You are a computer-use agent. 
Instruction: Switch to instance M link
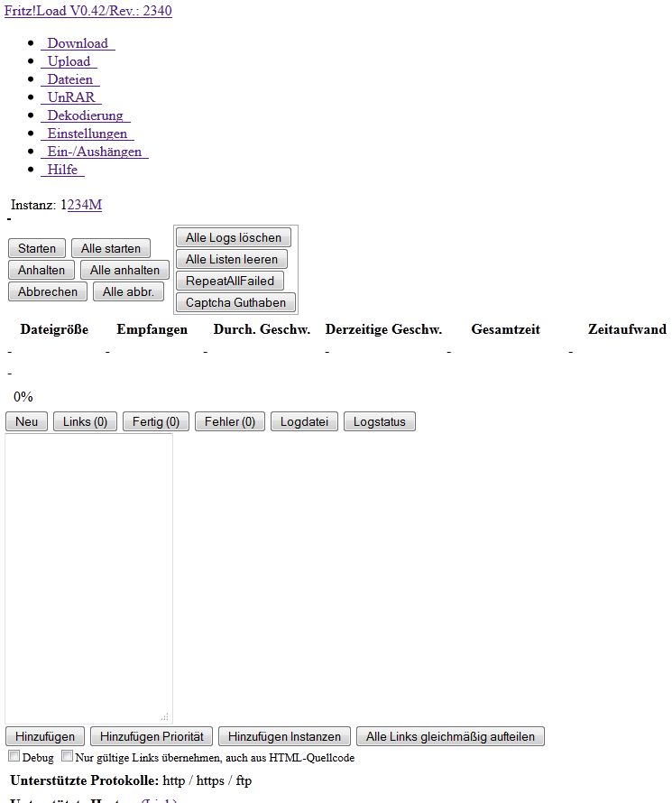pos(96,205)
